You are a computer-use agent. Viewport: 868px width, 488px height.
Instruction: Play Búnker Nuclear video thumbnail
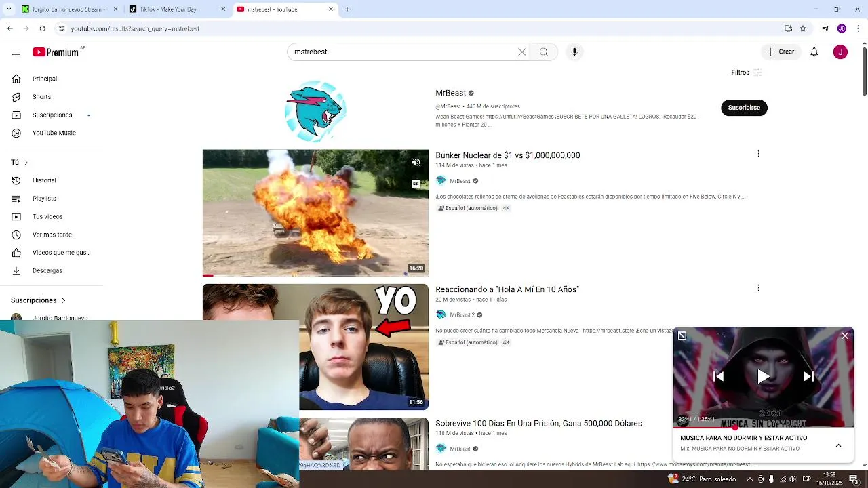pyautogui.click(x=315, y=213)
